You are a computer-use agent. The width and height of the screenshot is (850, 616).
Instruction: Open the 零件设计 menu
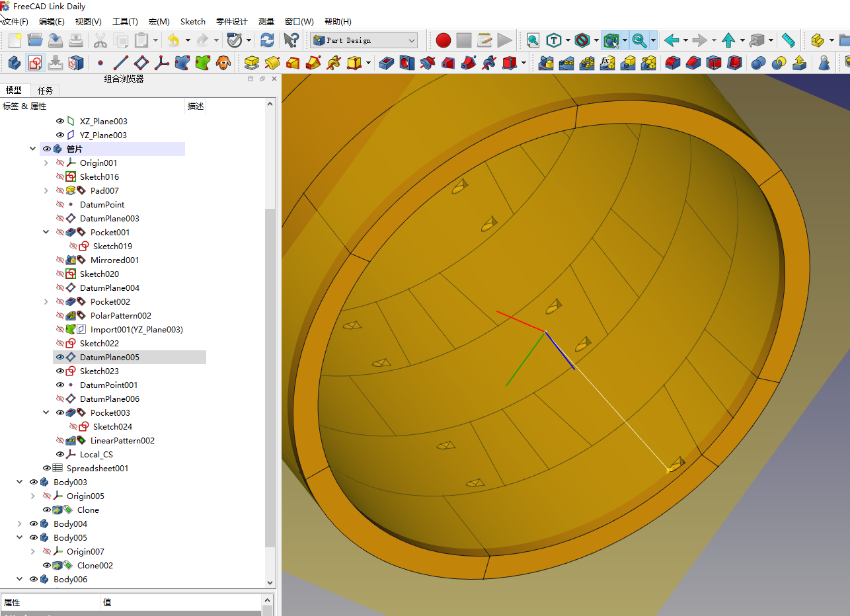[232, 21]
